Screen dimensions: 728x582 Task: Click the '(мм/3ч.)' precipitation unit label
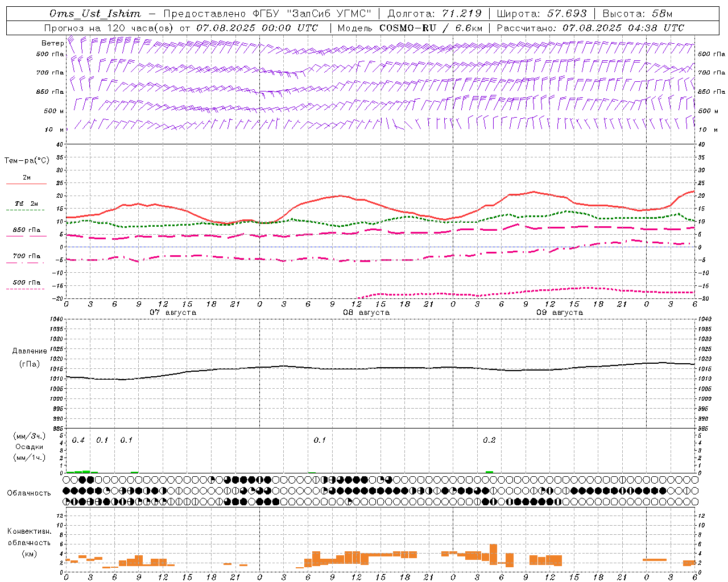point(30,436)
